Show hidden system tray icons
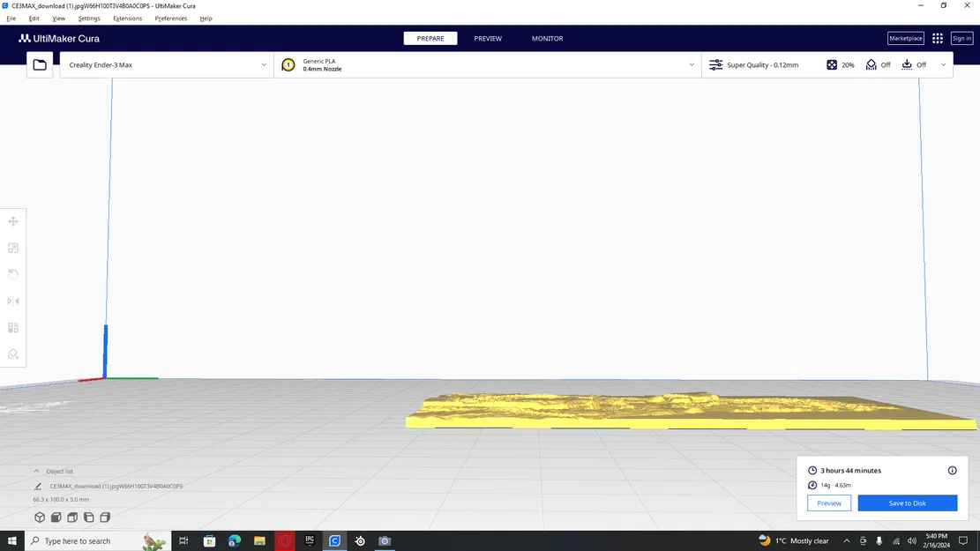The image size is (980, 551). pos(846,541)
